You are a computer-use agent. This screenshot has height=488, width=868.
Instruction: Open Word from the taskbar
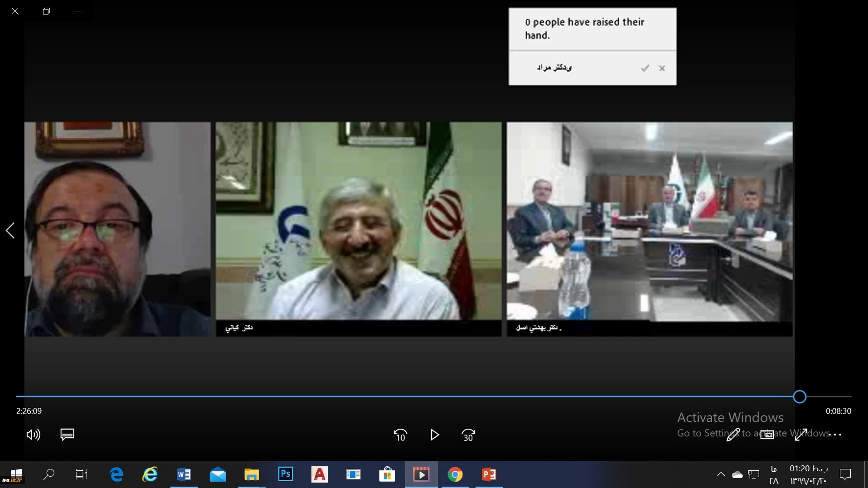tap(184, 474)
